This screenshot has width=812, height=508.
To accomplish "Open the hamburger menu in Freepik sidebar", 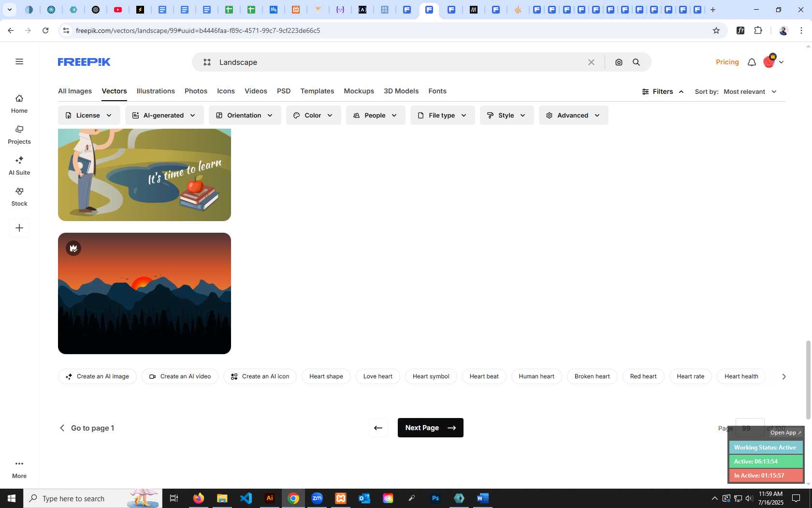I will 19,61.
